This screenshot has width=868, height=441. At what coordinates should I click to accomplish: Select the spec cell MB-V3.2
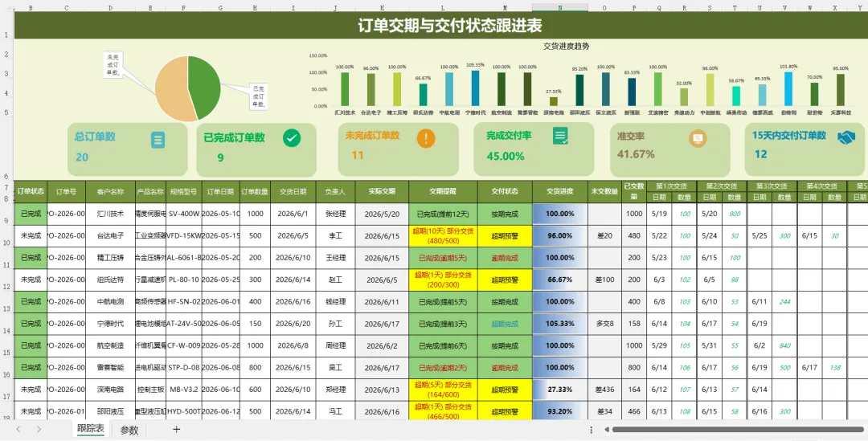184,390
